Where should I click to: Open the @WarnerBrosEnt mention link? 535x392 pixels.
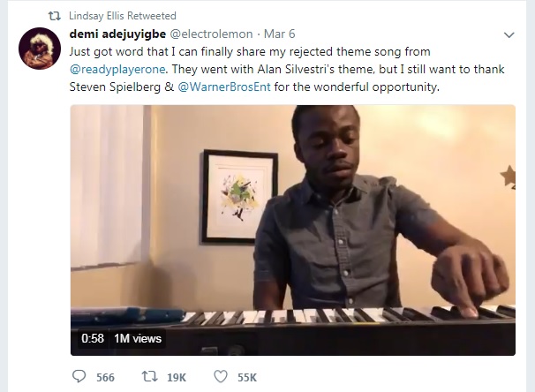224,87
